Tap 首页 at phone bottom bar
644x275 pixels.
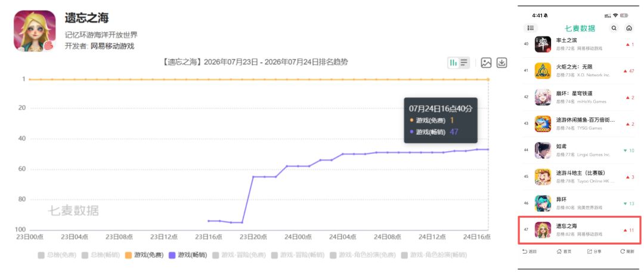pyautogui.click(x=563, y=251)
